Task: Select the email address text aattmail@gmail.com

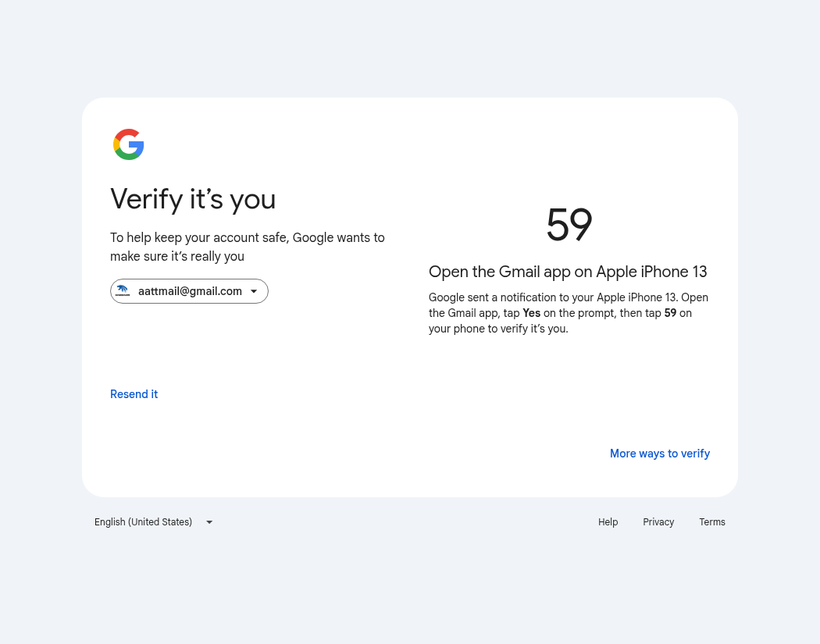Action: [x=190, y=291]
